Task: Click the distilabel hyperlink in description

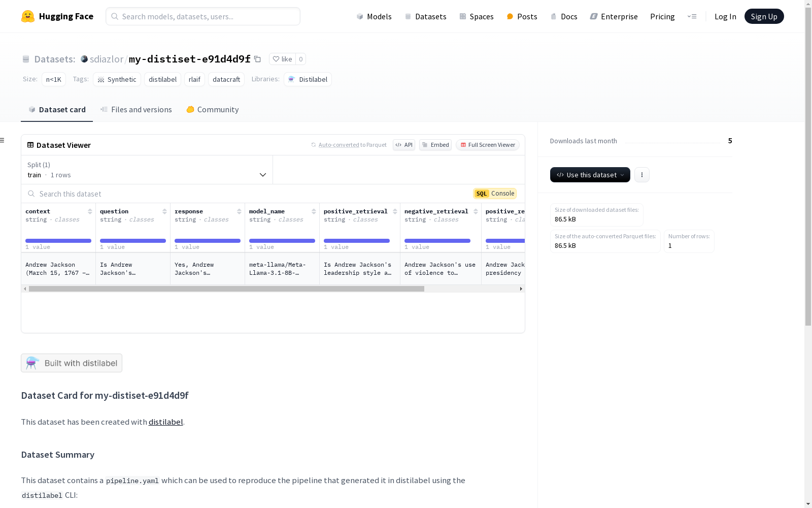Action: pos(165,422)
